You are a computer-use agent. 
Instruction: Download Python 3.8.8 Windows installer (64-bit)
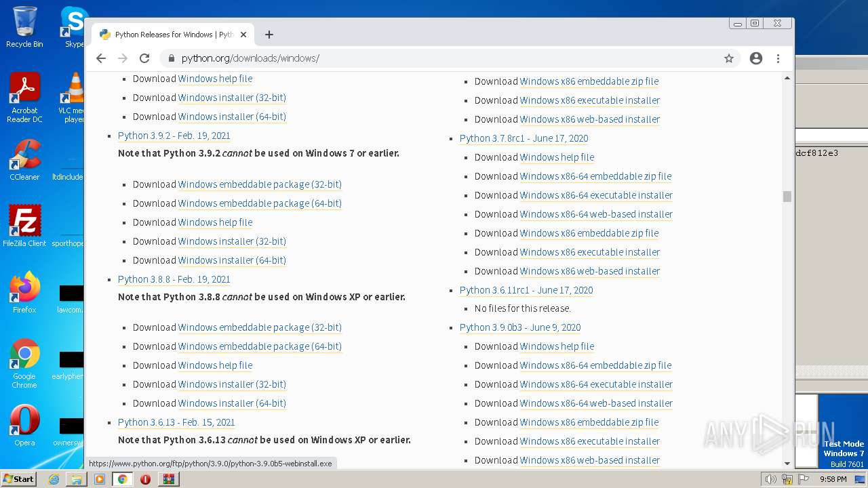[232, 403]
